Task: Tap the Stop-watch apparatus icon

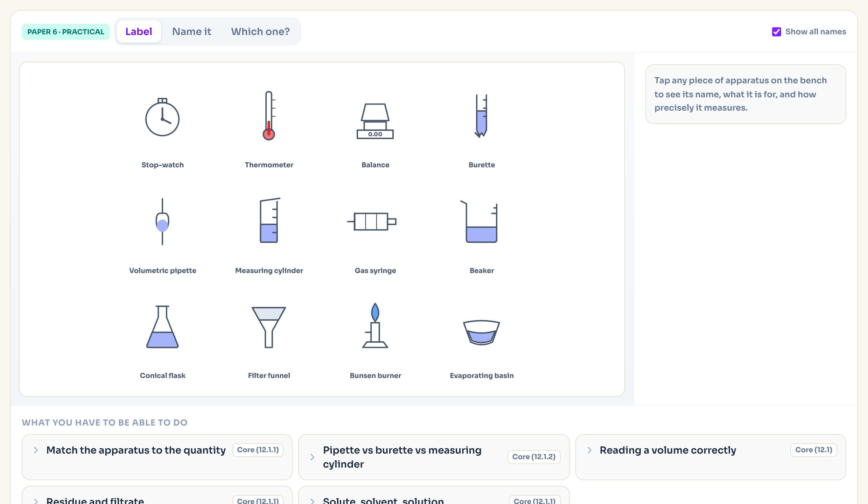Action: 162,117
